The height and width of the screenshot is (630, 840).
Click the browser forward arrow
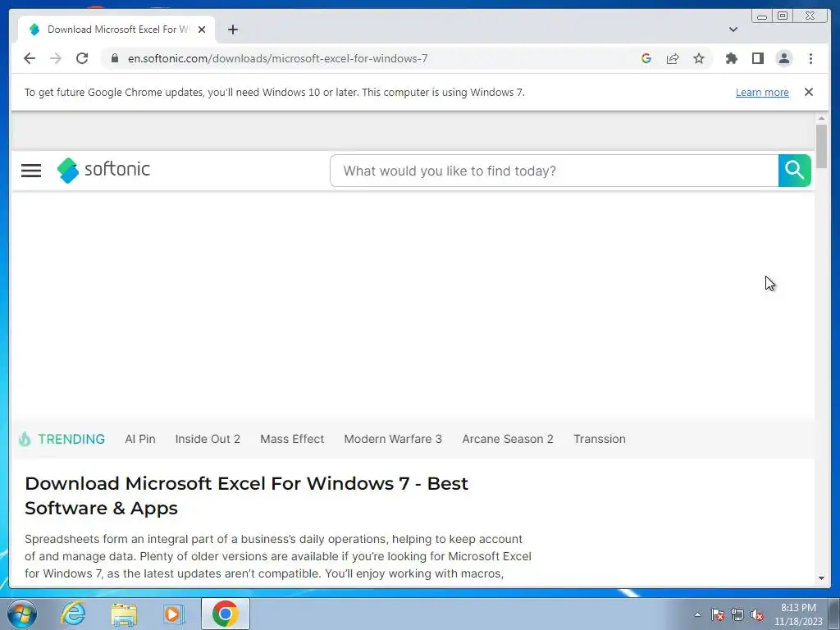pyautogui.click(x=56, y=58)
